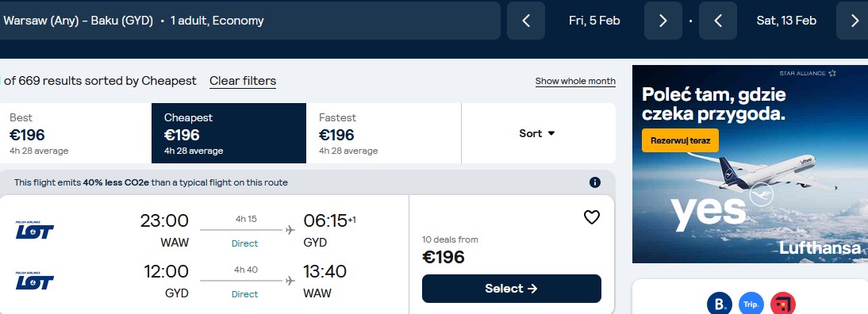This screenshot has width=868, height=314.
Task: Click the Booking.com B logo icon
Action: [719, 304]
